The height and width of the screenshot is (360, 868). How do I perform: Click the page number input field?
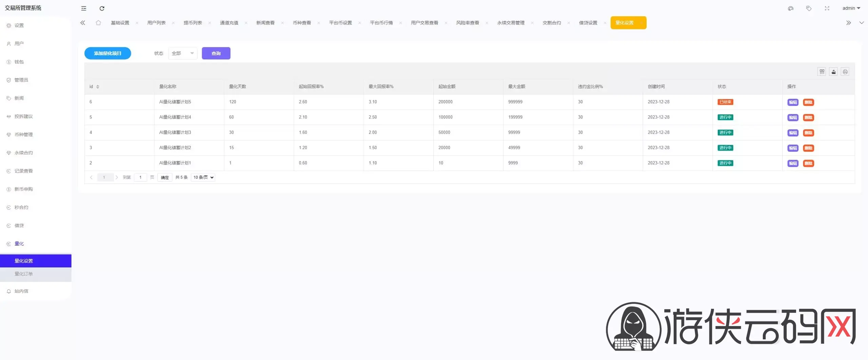pyautogui.click(x=140, y=177)
